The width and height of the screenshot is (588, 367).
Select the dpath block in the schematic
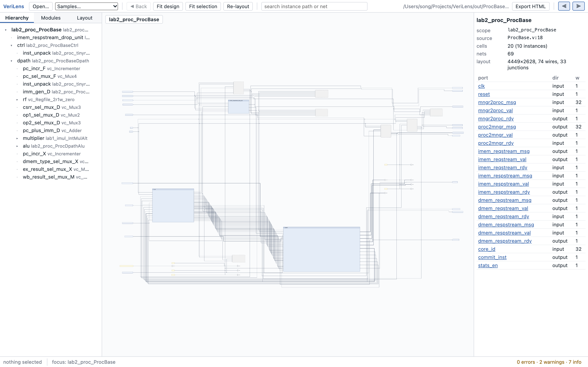(x=321, y=249)
